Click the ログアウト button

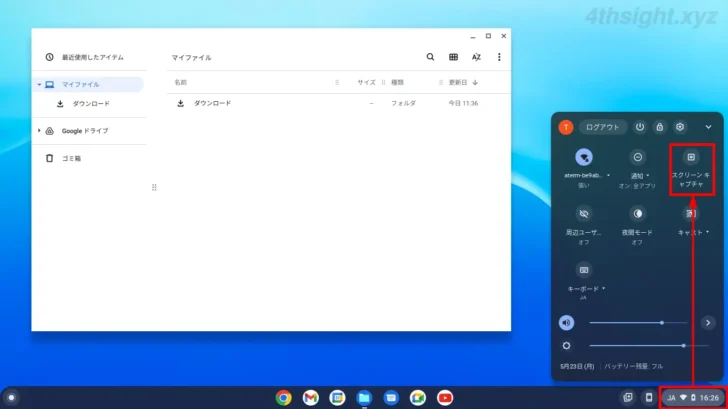click(x=603, y=127)
